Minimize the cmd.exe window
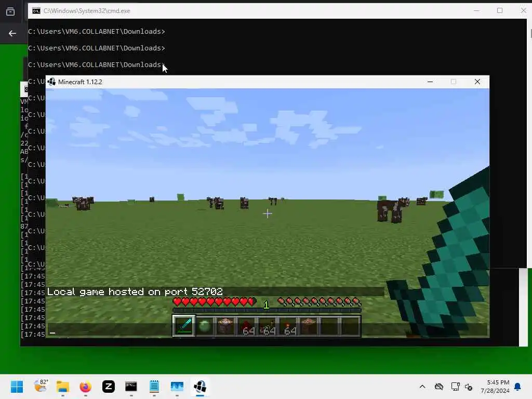Viewport: 532px width, 399px height. pyautogui.click(x=476, y=10)
